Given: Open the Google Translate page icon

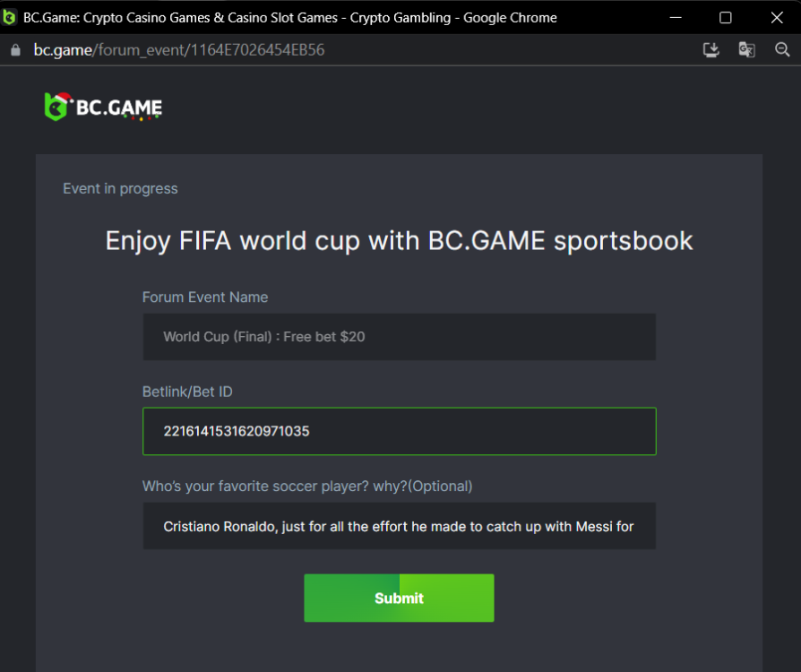Looking at the screenshot, I should click(x=746, y=50).
